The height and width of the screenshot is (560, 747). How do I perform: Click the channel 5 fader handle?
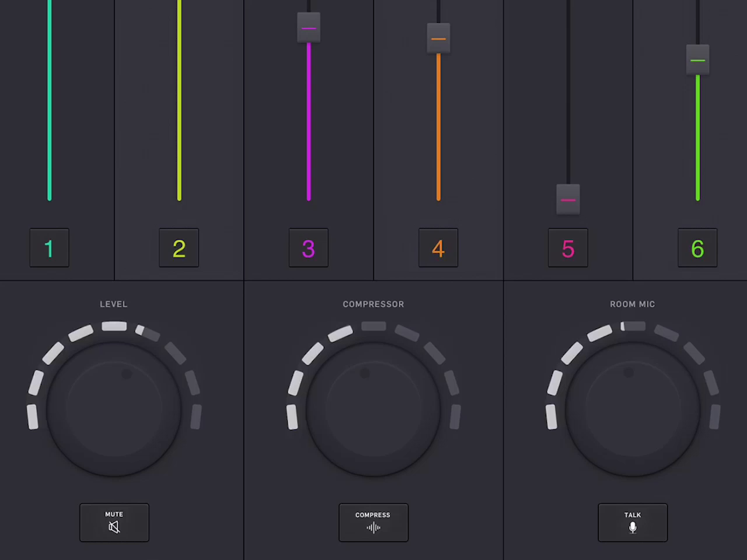pyautogui.click(x=568, y=200)
